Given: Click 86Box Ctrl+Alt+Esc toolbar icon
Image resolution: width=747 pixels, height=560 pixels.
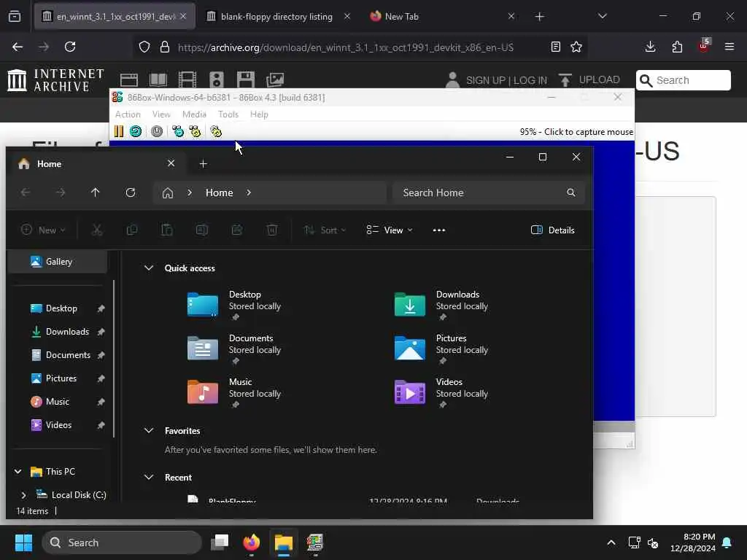Looking at the screenshot, I should tap(195, 131).
